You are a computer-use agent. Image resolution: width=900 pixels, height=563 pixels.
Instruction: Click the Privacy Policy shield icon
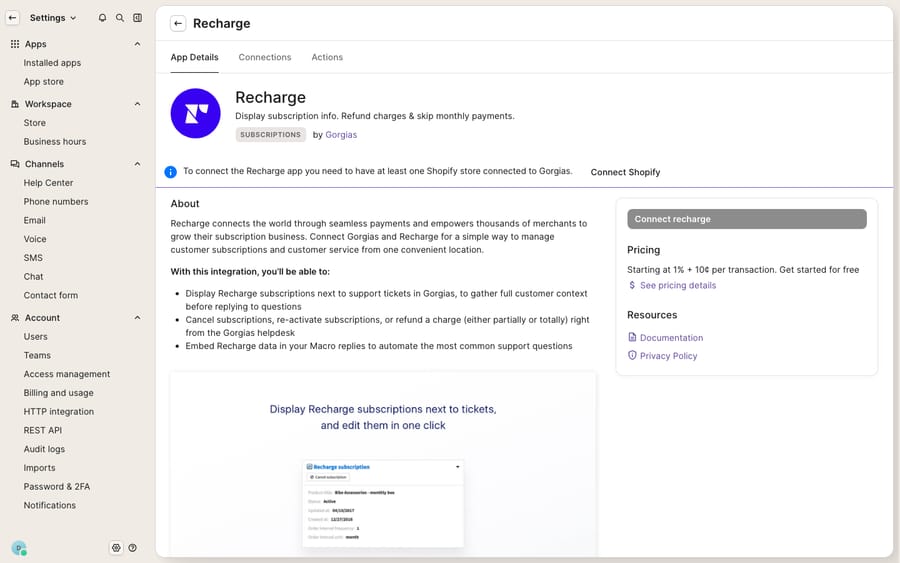point(632,355)
